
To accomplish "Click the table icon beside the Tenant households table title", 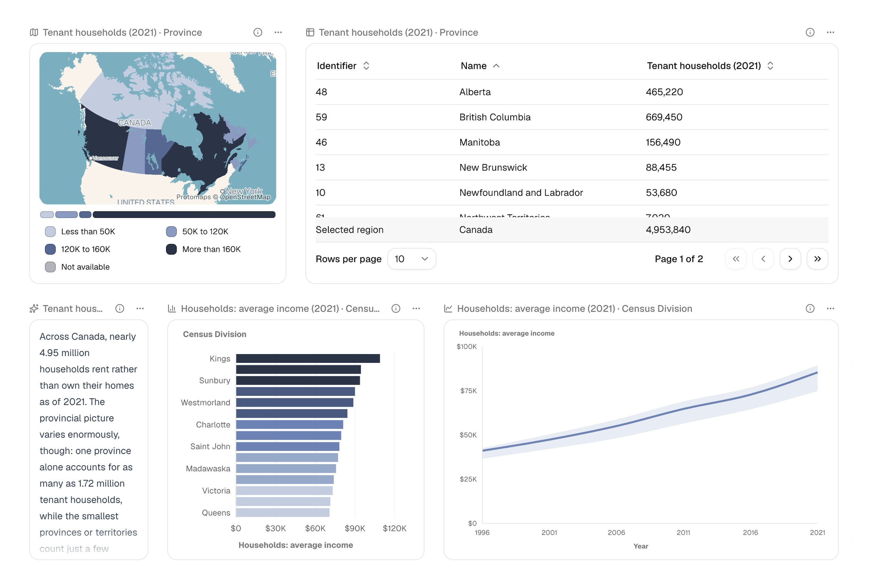I will tap(310, 33).
